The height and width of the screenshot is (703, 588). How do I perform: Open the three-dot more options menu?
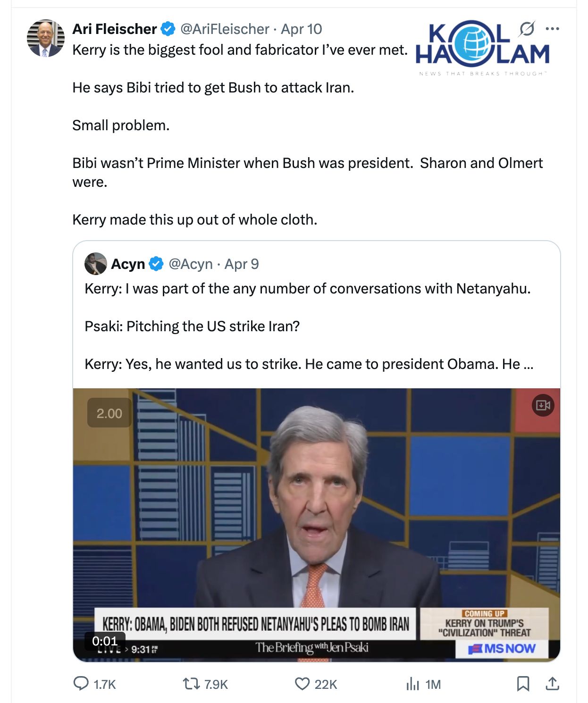552,29
